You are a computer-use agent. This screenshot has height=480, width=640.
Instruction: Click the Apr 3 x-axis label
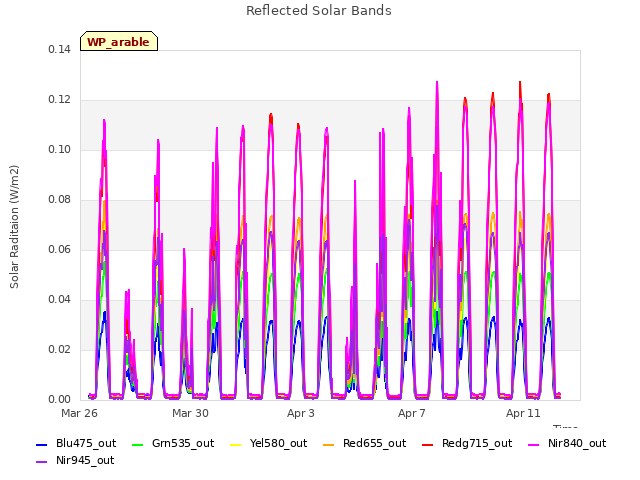(301, 413)
